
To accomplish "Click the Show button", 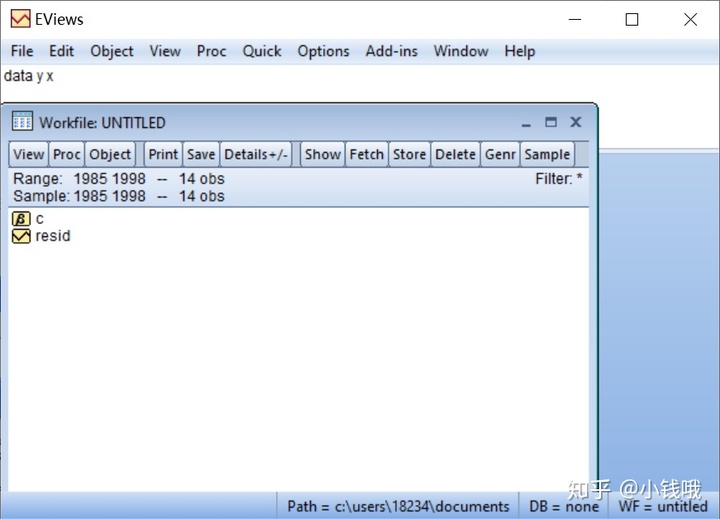I will point(323,154).
